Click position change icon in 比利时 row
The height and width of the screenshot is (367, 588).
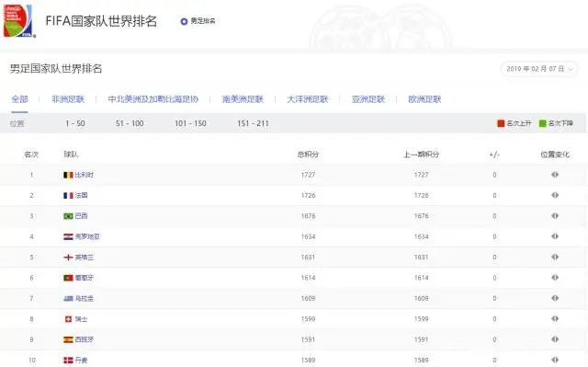(555, 175)
